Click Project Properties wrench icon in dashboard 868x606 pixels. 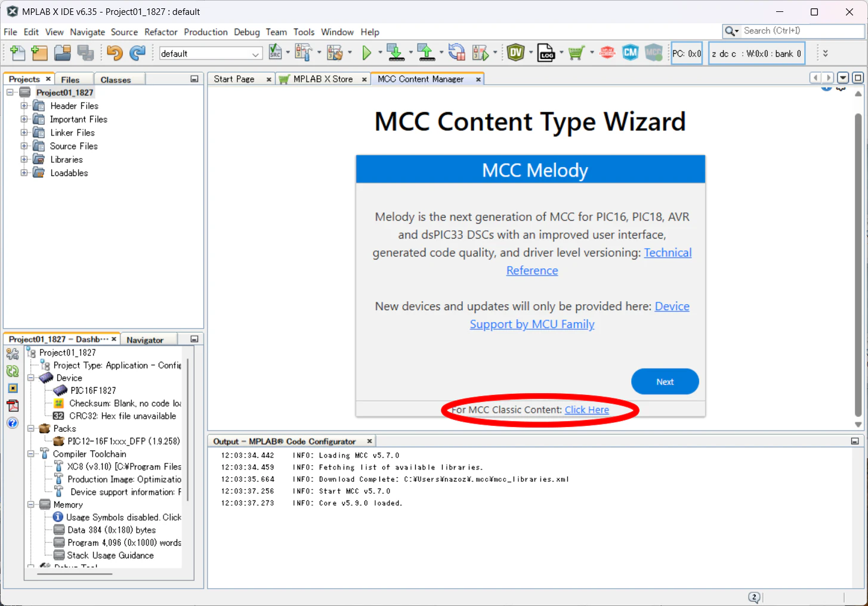tap(13, 354)
